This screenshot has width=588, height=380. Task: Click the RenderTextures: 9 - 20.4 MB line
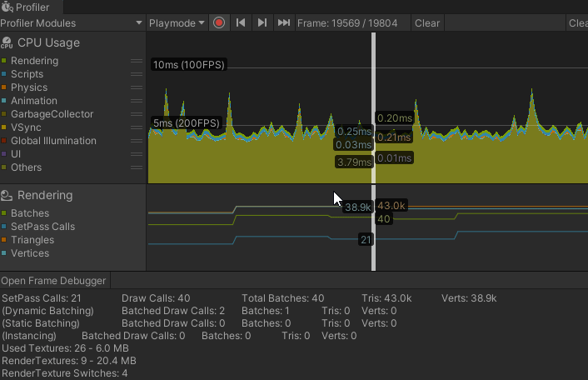point(69,361)
